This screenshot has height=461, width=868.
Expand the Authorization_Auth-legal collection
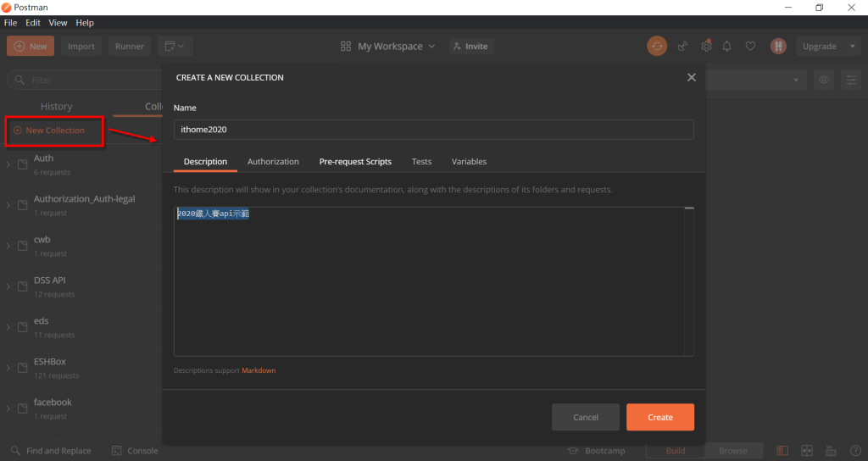(x=8, y=205)
